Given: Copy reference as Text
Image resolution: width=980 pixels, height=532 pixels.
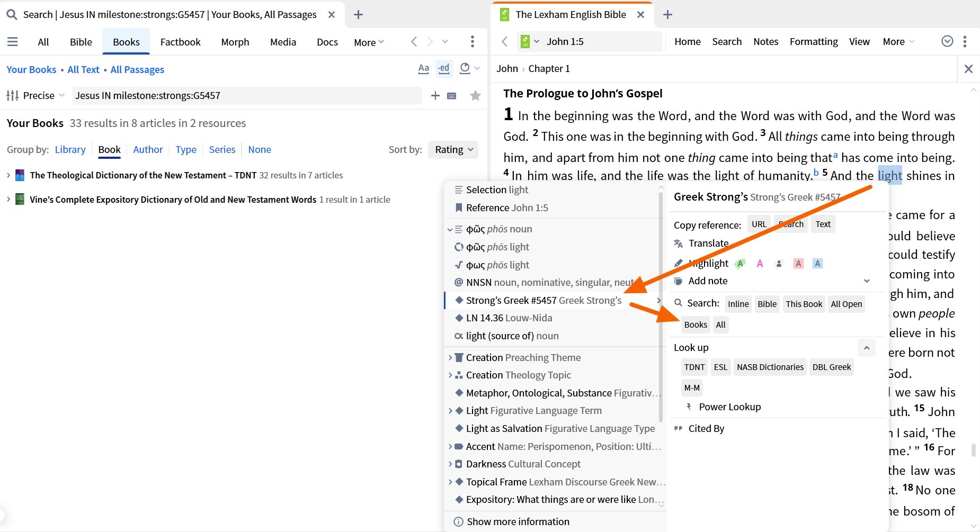Looking at the screenshot, I should (x=823, y=224).
